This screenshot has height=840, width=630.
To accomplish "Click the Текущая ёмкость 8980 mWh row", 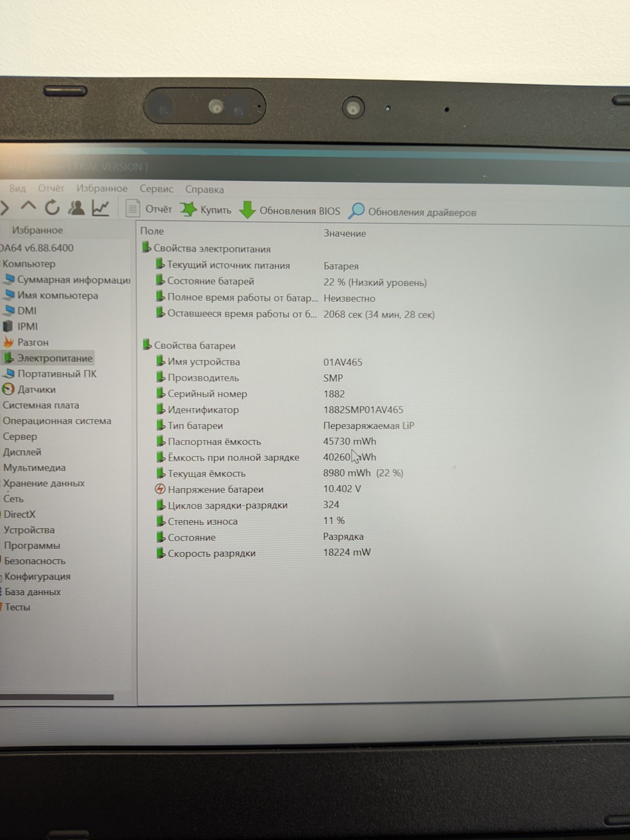I will [x=279, y=473].
